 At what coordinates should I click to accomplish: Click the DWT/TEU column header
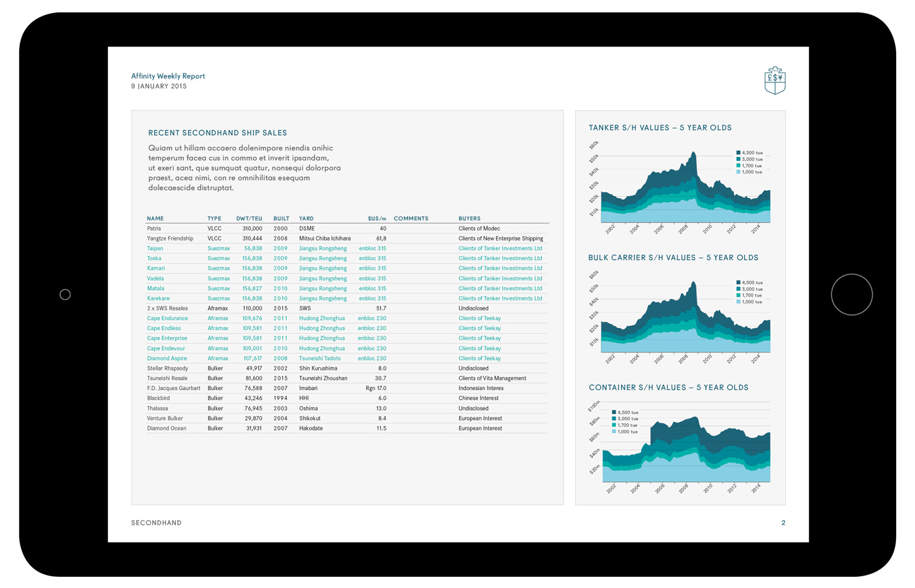pos(249,219)
